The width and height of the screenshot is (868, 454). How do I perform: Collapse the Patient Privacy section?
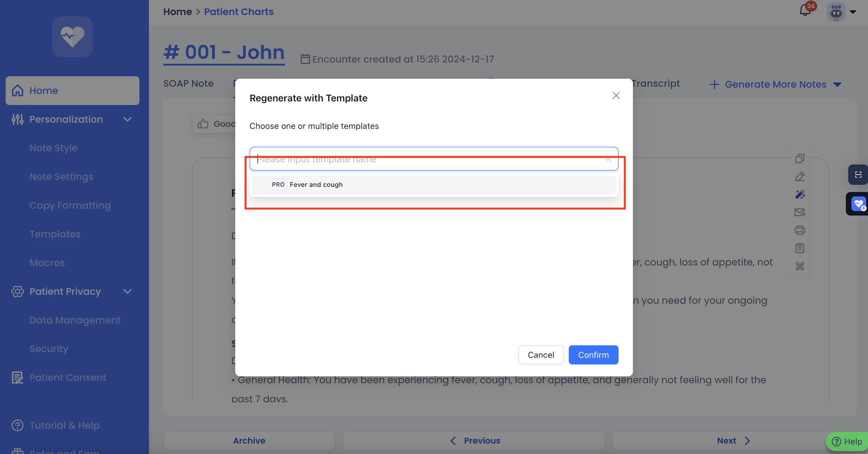click(x=127, y=292)
